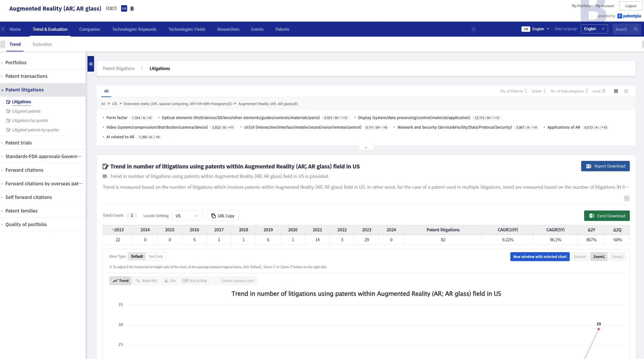Expand description with chevron down button
Viewport: 644px width, 359px height.
coord(626,198)
